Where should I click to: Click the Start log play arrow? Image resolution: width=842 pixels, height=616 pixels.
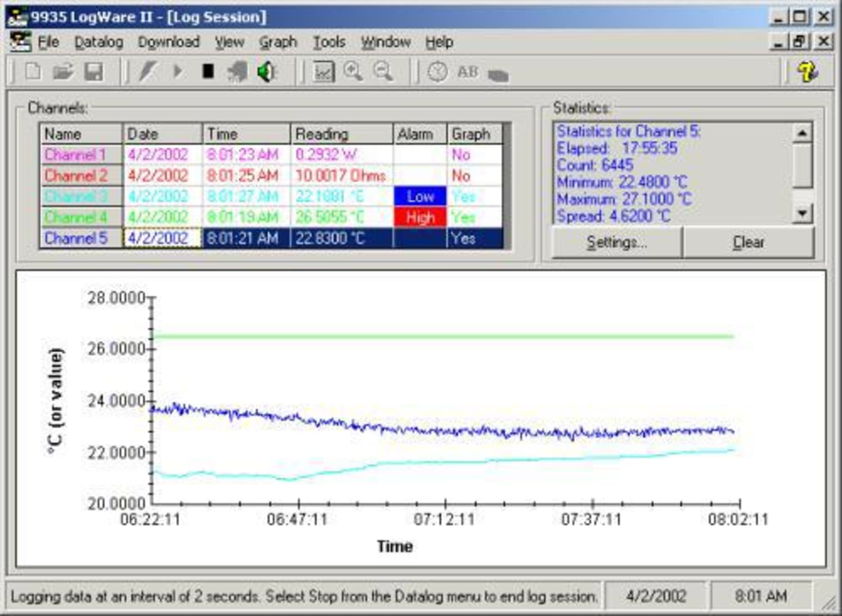coord(178,72)
